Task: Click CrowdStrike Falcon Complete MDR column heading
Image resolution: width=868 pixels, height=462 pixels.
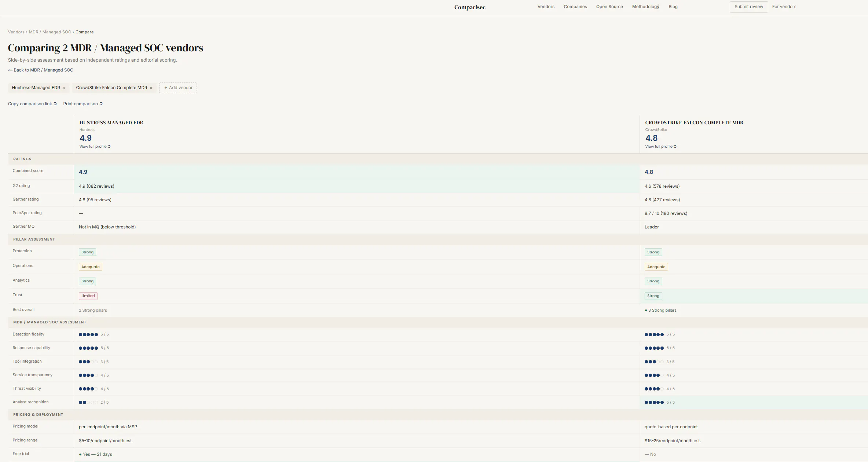Action: (x=694, y=123)
